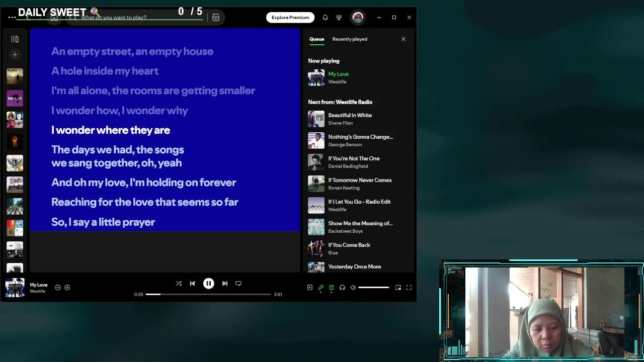Image resolution: width=644 pixels, height=362 pixels.
Task: Open the Friend Activity icon
Action: tap(339, 18)
